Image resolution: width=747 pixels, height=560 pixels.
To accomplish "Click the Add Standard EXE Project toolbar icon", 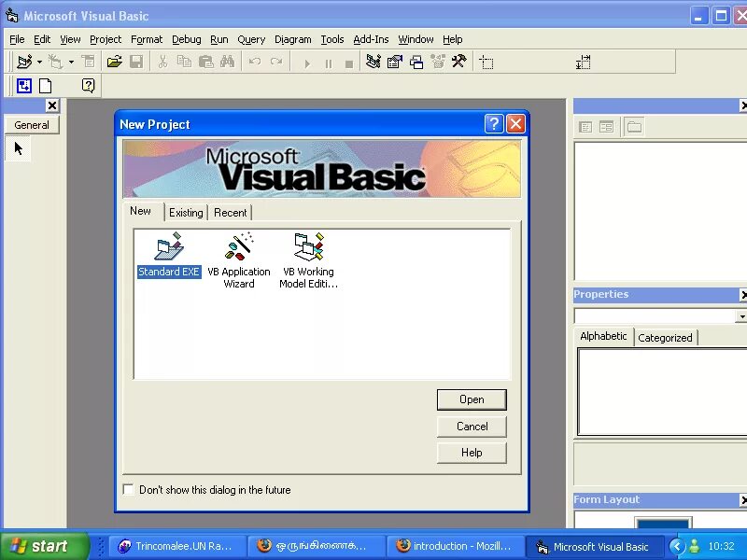I will click(24, 62).
